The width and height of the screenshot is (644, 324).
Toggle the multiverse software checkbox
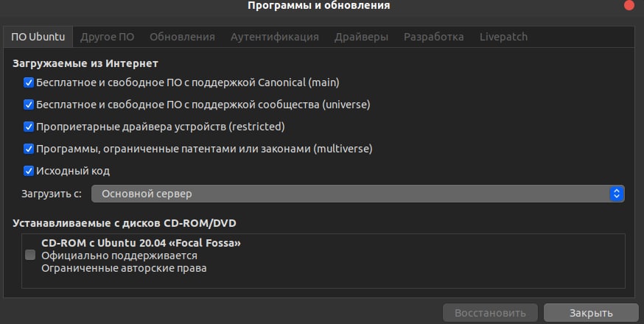[29, 149]
